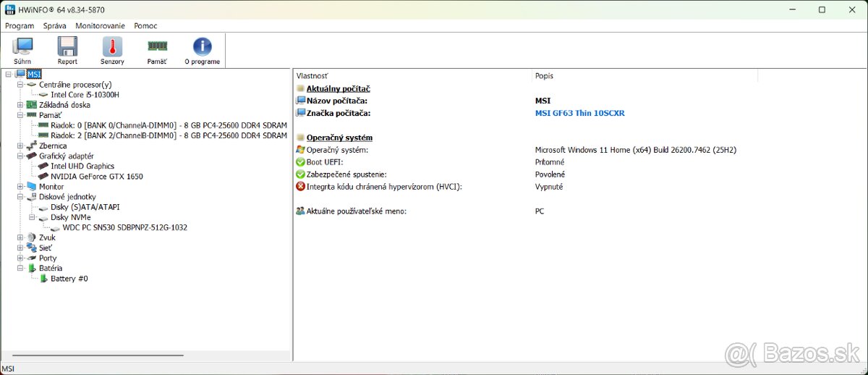Open the Správa menu
Viewport: 868px width, 375px height.
coord(55,25)
